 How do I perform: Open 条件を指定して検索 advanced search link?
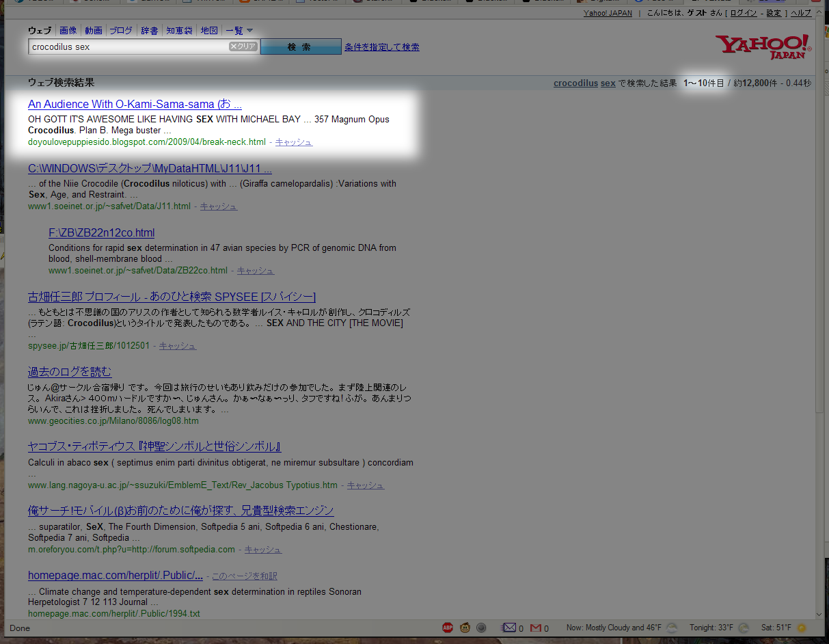pos(382,46)
